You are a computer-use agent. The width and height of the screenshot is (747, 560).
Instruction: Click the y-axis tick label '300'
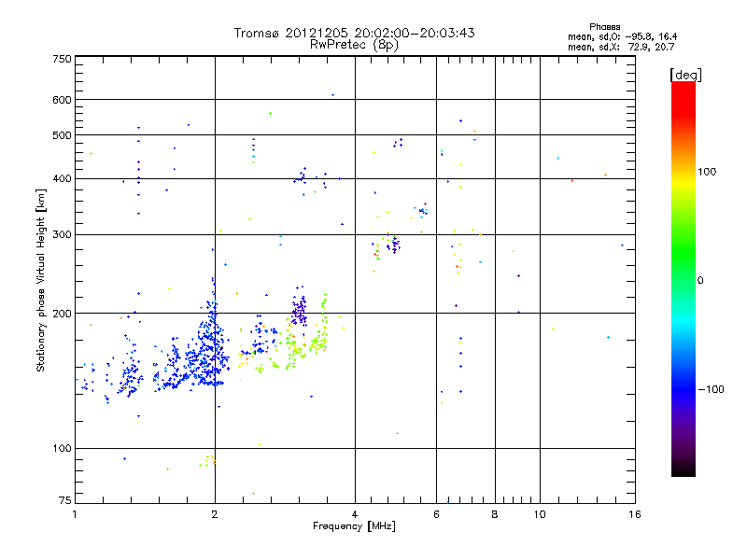click(x=62, y=234)
